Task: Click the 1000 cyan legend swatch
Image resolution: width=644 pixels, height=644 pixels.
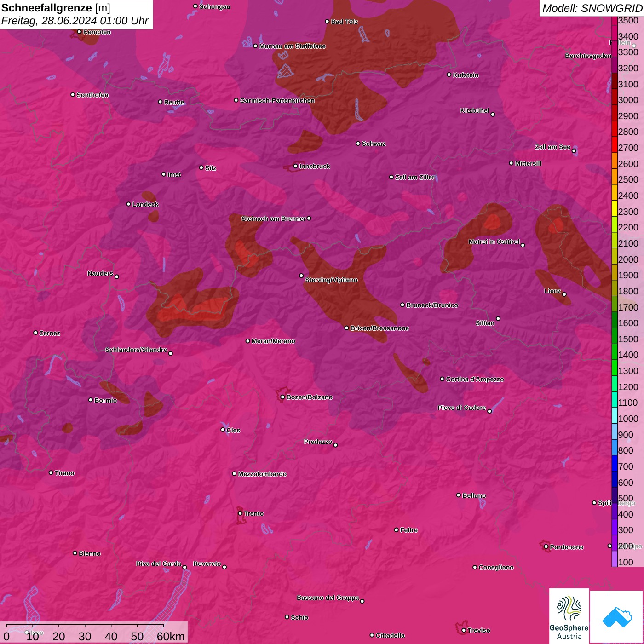Action: point(615,415)
